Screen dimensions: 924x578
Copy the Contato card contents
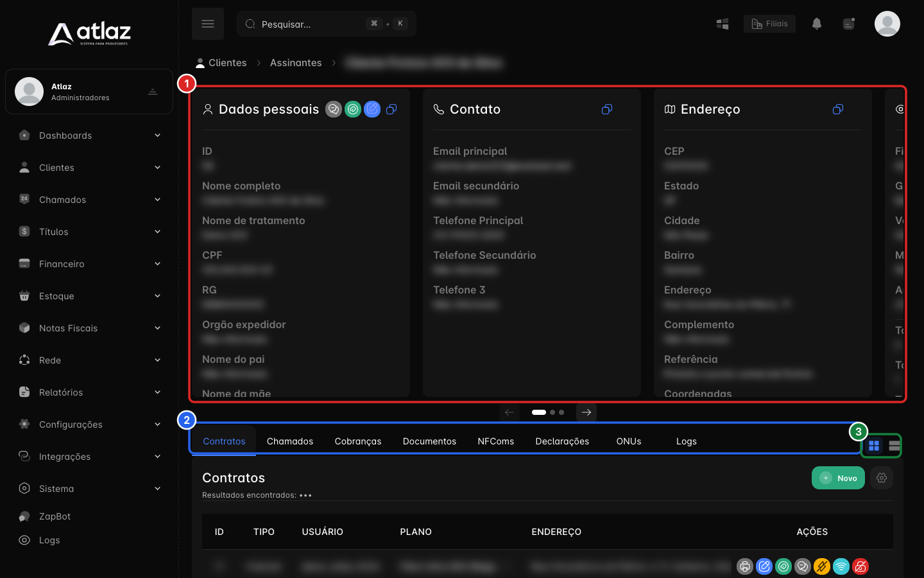(607, 109)
